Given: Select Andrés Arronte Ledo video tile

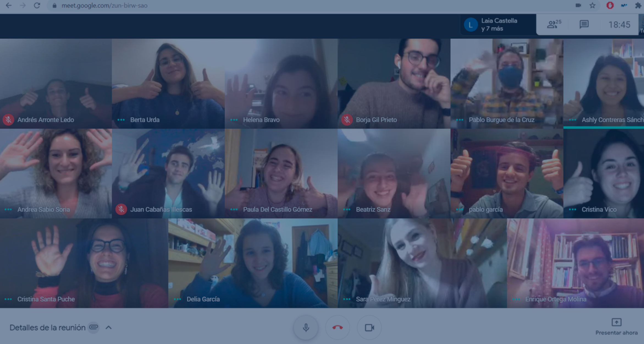Looking at the screenshot, I should (56, 83).
